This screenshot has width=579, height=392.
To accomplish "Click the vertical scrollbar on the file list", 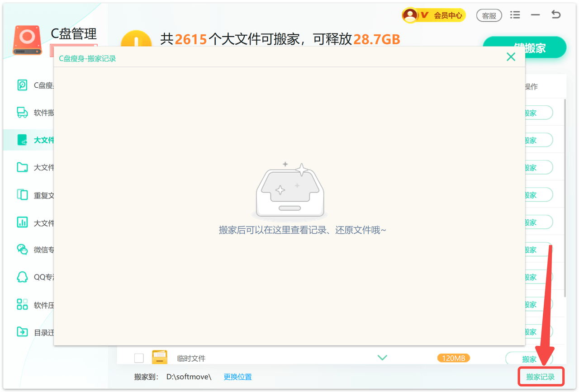I will pos(564,199).
